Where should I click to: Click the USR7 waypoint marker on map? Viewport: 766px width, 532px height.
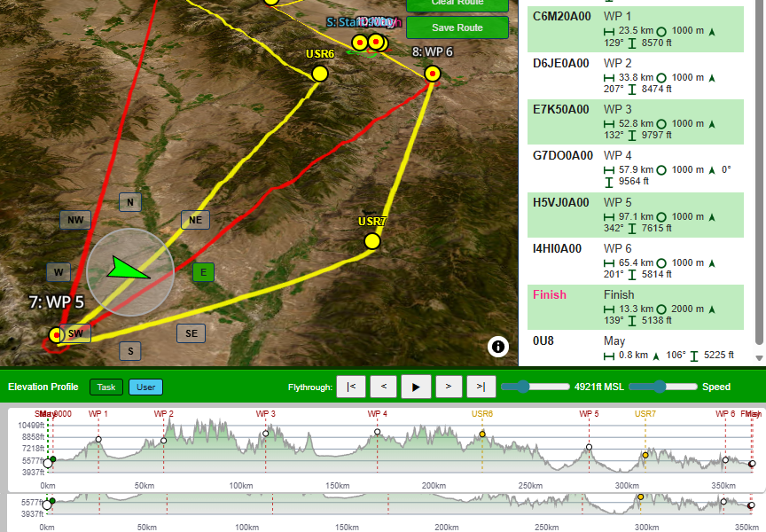click(372, 241)
